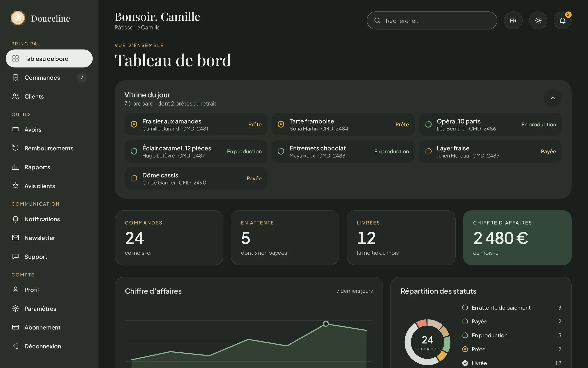Click the Éclair caramel, 12 pièces card
Image resolution: width=588 pixels, height=368 pixels.
(196, 151)
